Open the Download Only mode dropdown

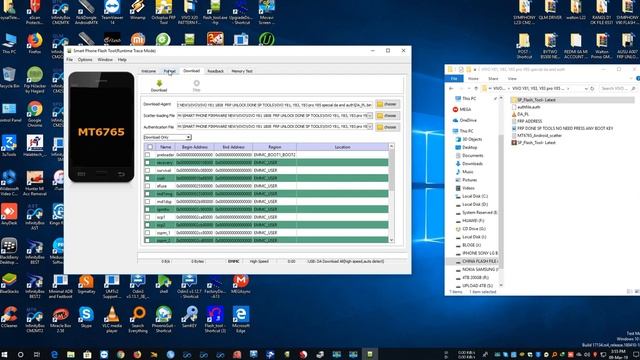pyautogui.click(x=167, y=137)
